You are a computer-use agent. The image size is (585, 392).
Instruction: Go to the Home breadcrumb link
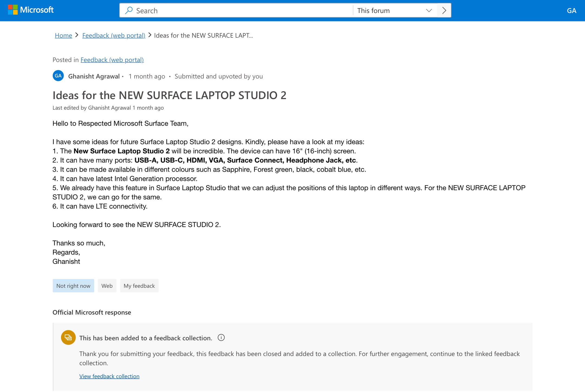[63, 35]
